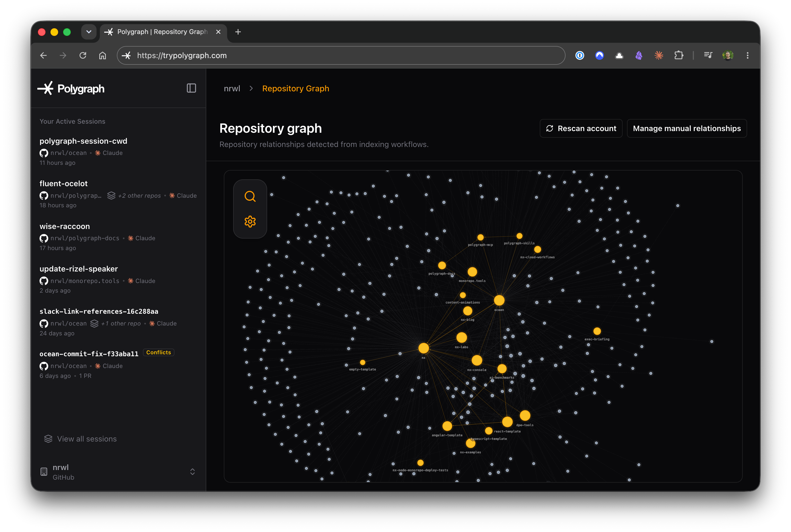The height and width of the screenshot is (532, 791).
Task: Click '1 PR' on ocean-commit-fix session
Action: coord(85,376)
